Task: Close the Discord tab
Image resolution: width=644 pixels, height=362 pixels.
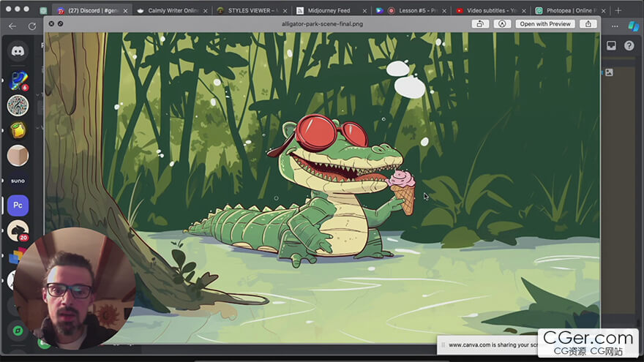Action: pyautogui.click(x=125, y=11)
